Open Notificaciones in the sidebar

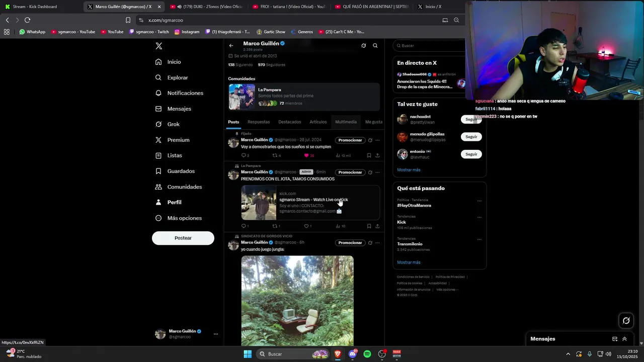pos(180,93)
